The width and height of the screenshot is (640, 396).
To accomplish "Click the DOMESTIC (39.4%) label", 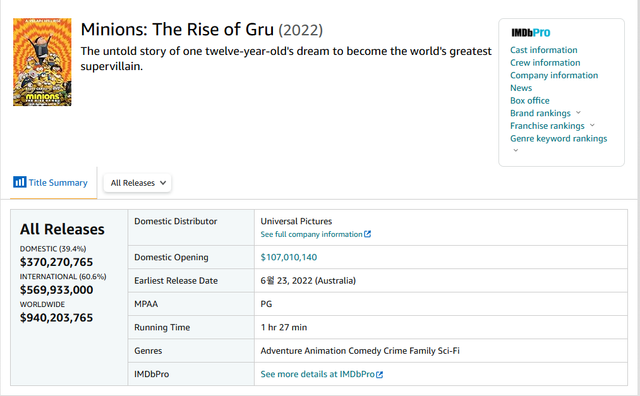I will pyautogui.click(x=53, y=249).
